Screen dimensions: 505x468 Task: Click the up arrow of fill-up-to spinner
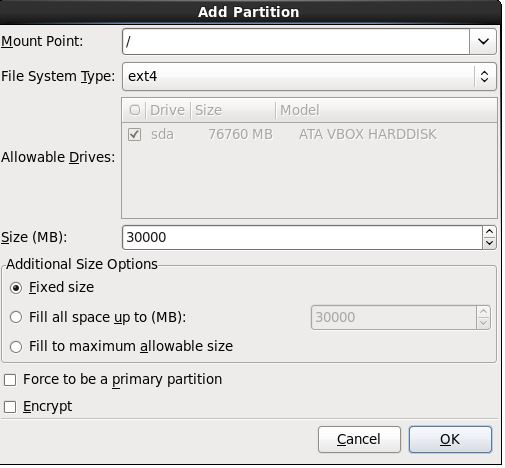(x=483, y=312)
